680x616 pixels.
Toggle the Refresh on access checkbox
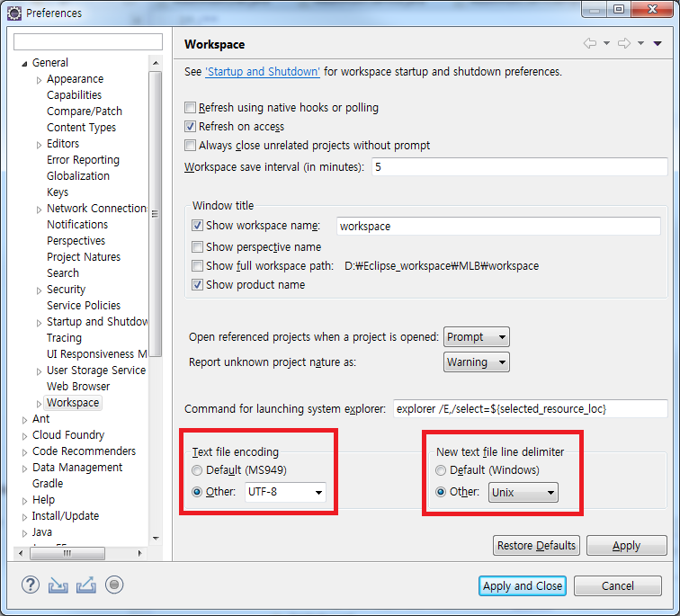(x=190, y=127)
